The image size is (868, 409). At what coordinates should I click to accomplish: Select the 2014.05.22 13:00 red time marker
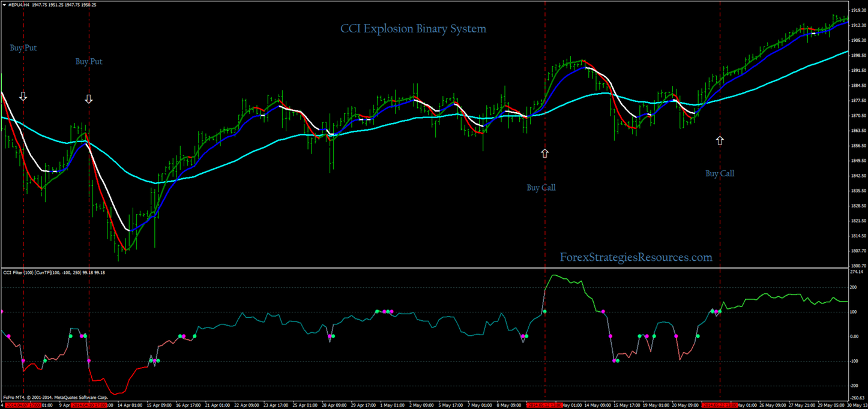click(x=720, y=405)
